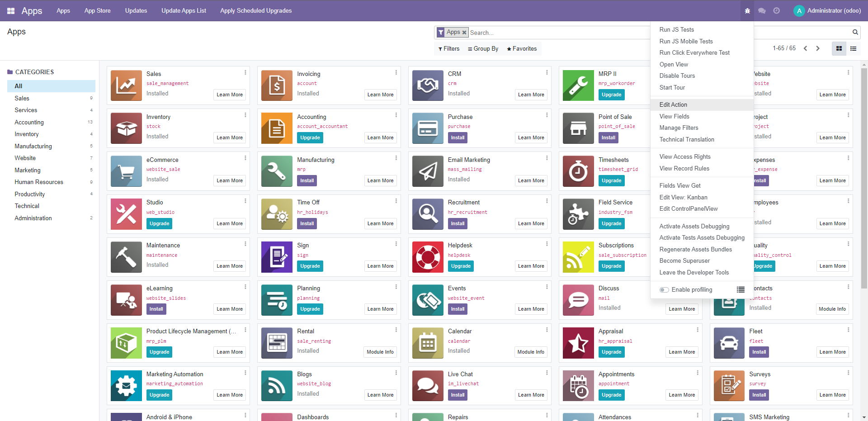Image resolution: width=868 pixels, height=421 pixels.
Task: Select View Fields menu entry
Action: (x=702, y=117)
